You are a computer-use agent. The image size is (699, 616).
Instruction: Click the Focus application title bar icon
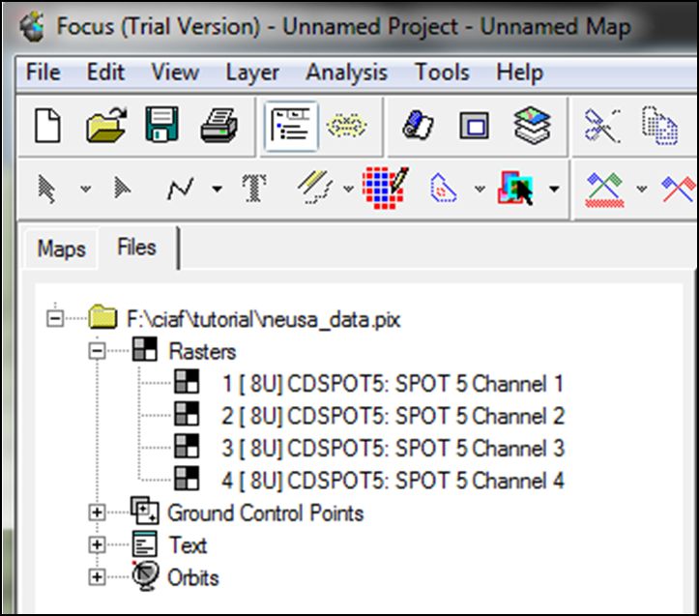(x=32, y=27)
